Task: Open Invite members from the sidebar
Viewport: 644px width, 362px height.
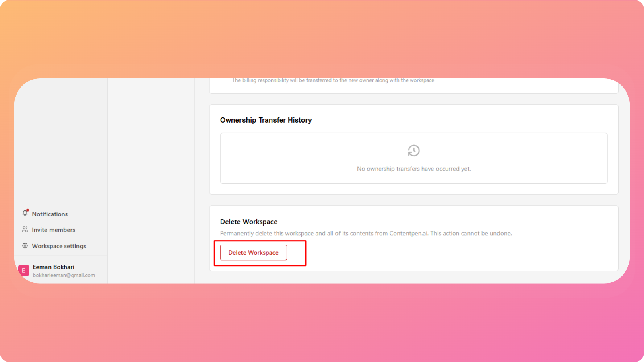Action: click(54, 230)
